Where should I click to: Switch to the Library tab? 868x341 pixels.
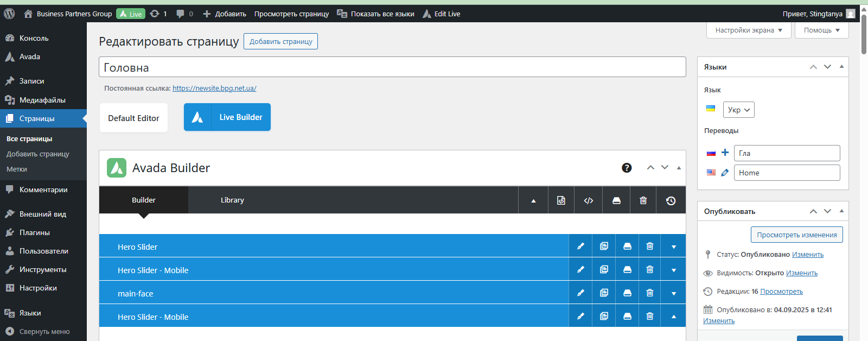232,200
